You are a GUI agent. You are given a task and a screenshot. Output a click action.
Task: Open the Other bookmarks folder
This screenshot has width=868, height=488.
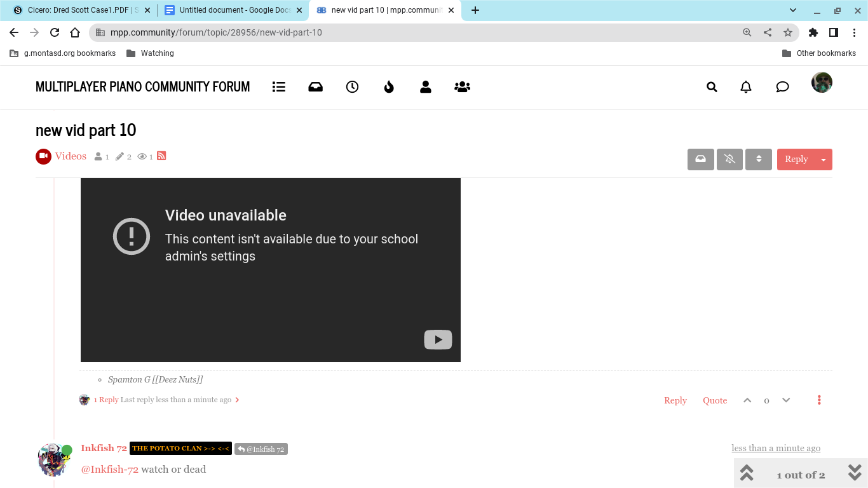pyautogui.click(x=819, y=53)
